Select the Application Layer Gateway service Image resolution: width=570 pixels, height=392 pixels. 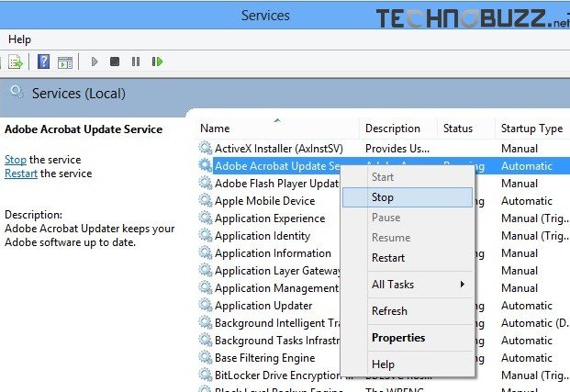[x=278, y=271]
